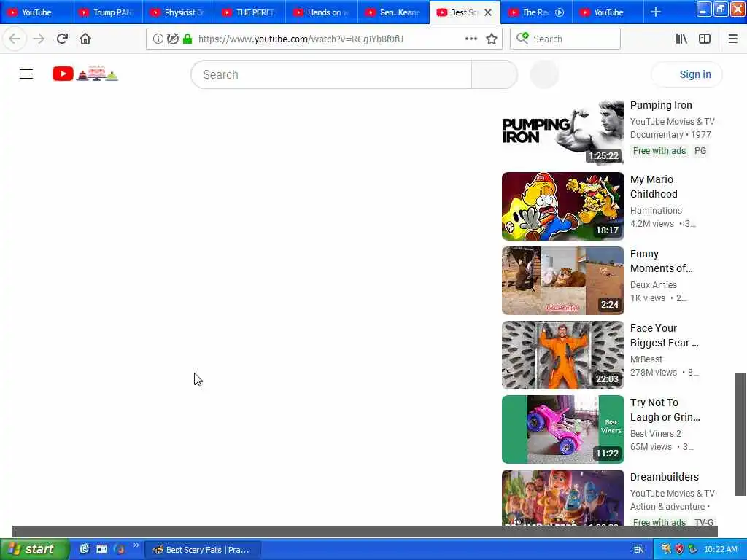Click the browser Back arrow button
This screenshot has width=747, height=560.
tap(15, 39)
